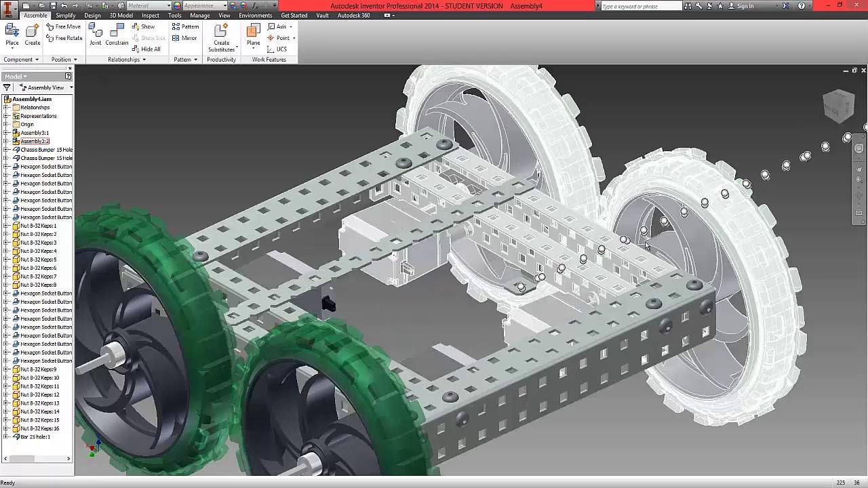Click the keyword search field
868x488 pixels.
point(640,6)
